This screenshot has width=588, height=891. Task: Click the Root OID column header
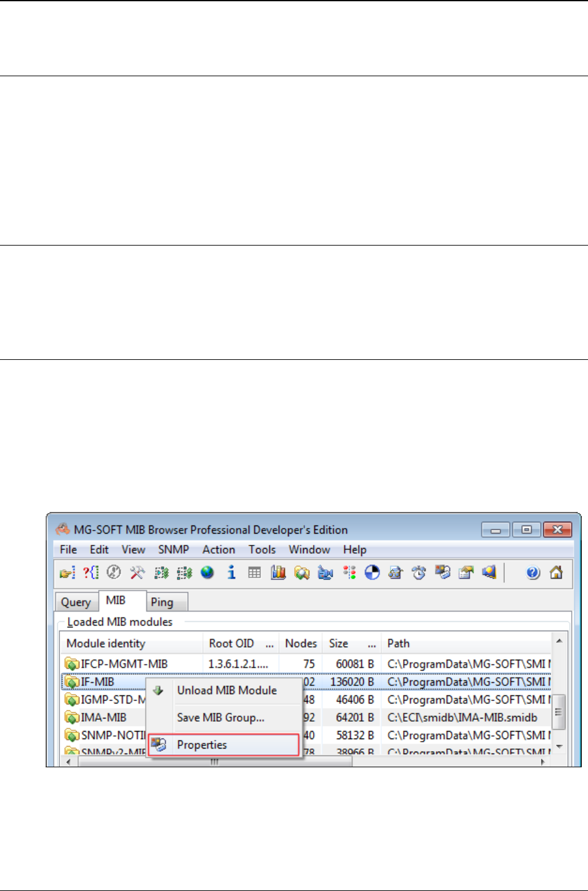click(240, 644)
